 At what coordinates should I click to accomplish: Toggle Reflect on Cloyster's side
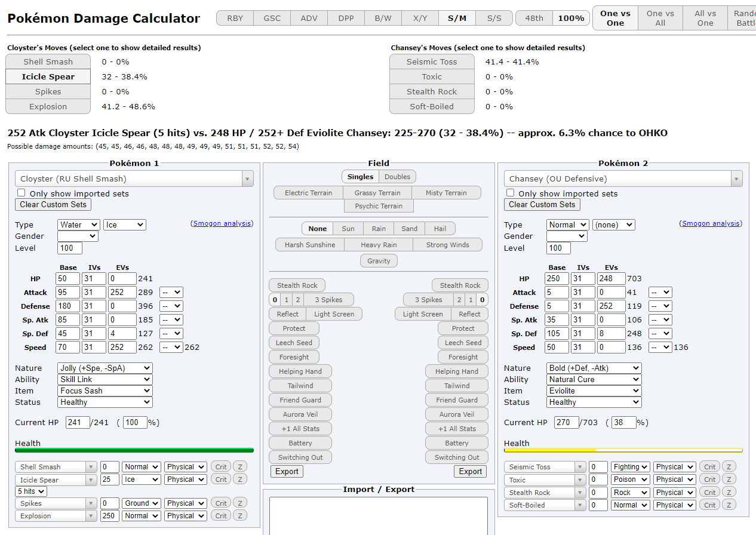(287, 314)
